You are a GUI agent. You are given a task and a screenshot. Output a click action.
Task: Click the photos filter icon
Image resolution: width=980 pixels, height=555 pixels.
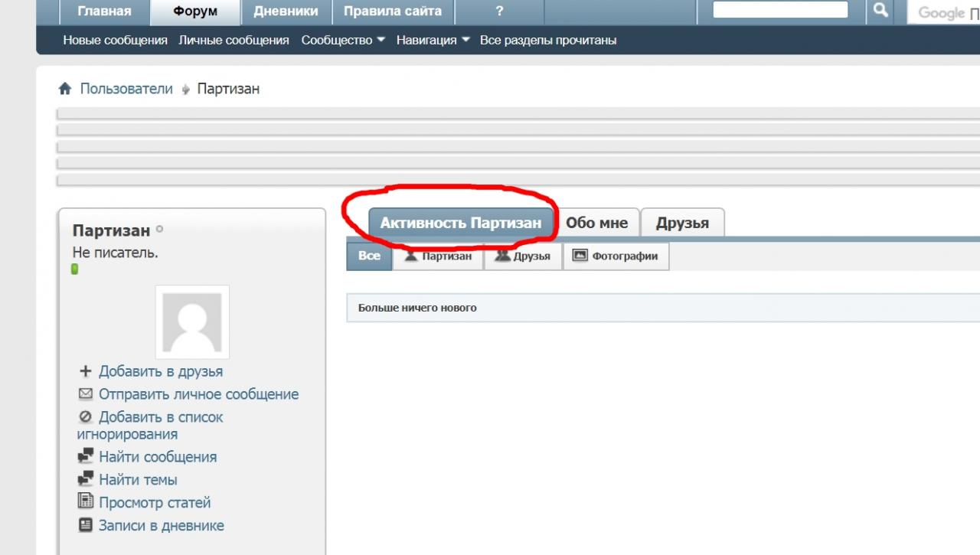point(580,256)
